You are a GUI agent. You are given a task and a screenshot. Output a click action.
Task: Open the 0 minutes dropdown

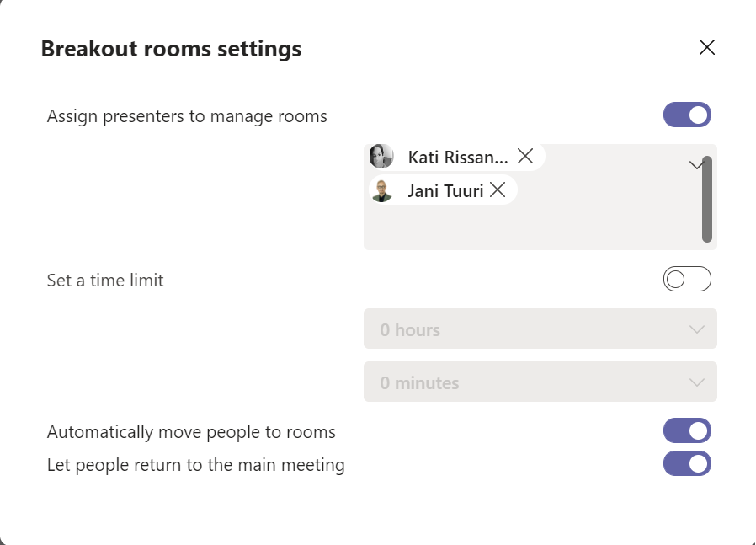(x=540, y=382)
